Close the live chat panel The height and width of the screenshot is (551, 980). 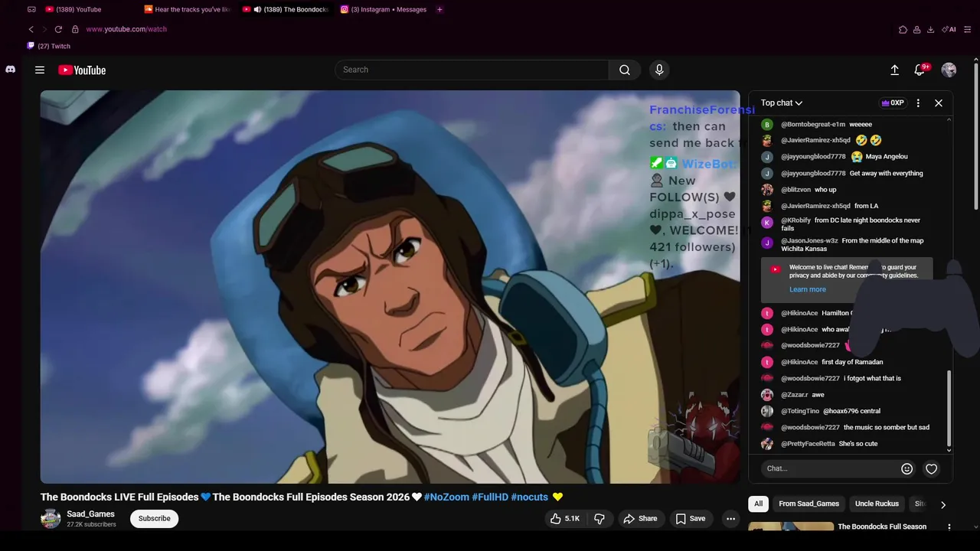[x=939, y=103]
